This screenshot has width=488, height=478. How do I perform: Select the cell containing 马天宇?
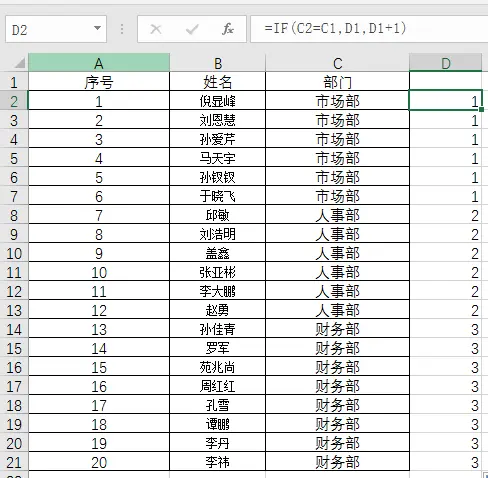217,158
